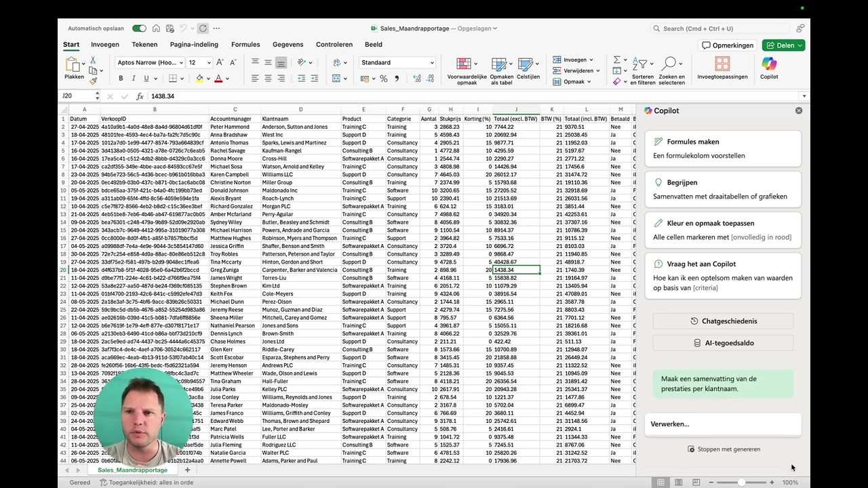
Task: Open the Verwijderen cells dropdown
Action: coord(576,70)
